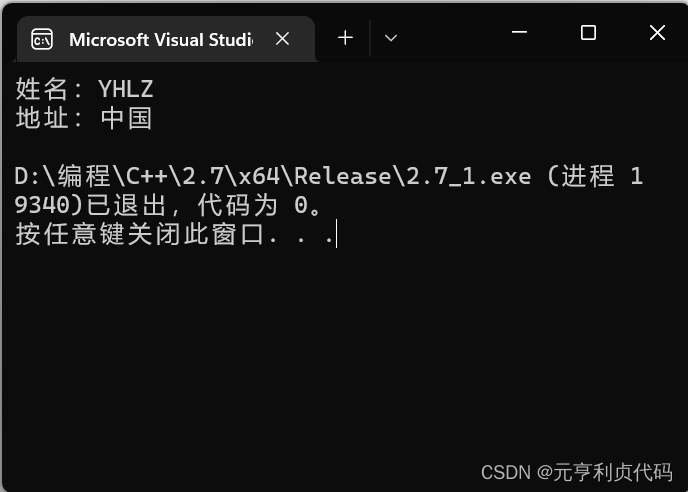688x492 pixels.
Task: Minimize the terminal window
Action: tap(520, 32)
